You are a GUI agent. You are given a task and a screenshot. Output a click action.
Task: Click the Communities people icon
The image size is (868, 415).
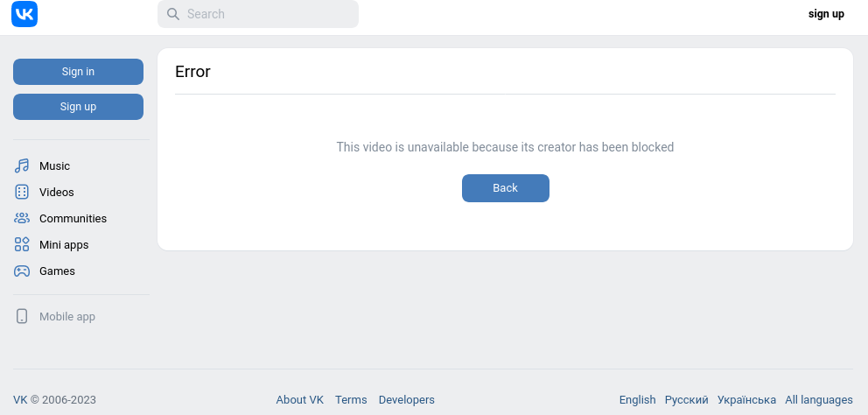click(22, 219)
